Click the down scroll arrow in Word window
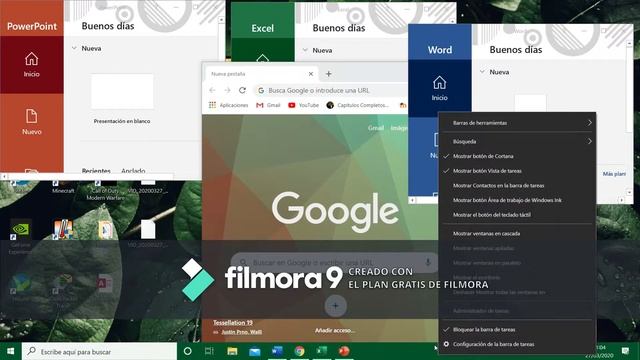The image size is (640, 360). (629, 192)
